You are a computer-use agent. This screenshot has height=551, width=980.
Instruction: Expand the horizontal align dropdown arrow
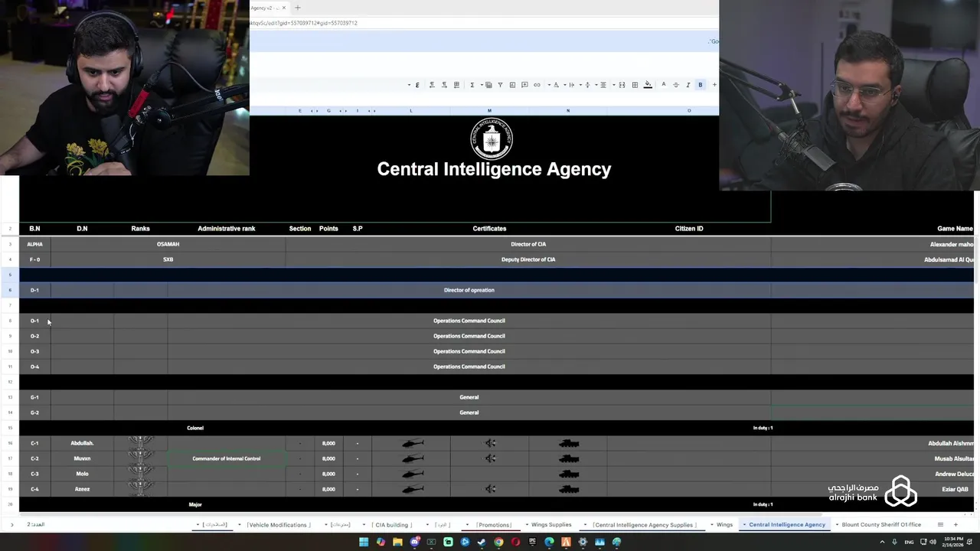tap(596, 85)
